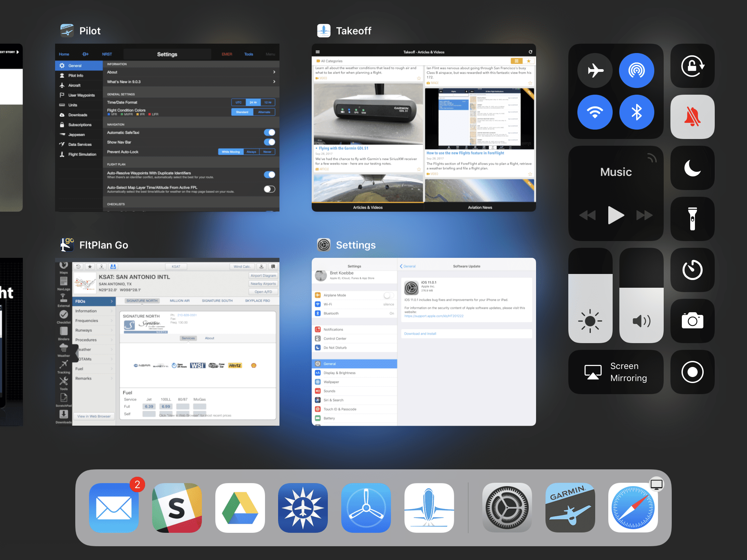
Task: Open All Categories filter in Takeoff
Action: point(329,61)
